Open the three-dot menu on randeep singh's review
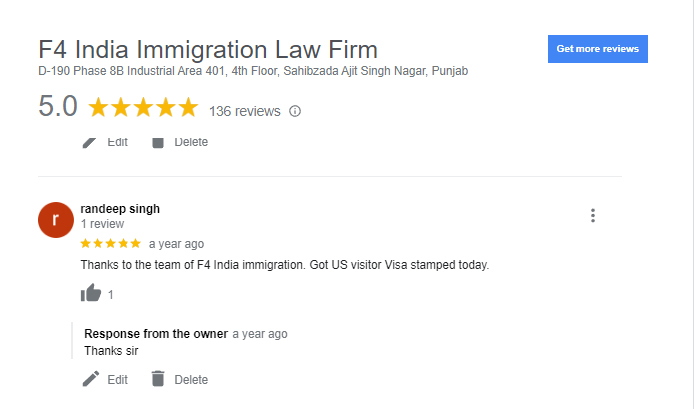Viewport: 694px width, 409px height. coord(593,216)
